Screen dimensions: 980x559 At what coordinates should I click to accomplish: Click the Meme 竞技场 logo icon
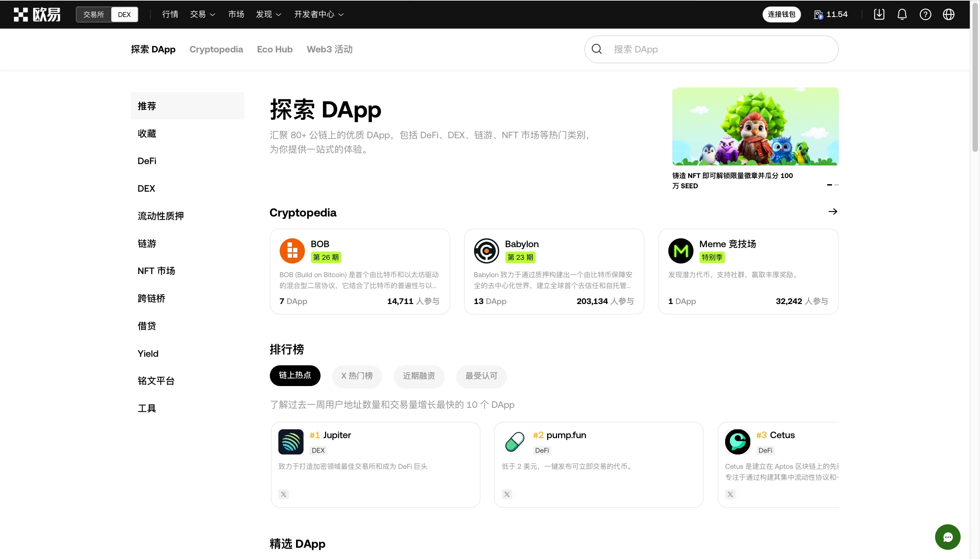[681, 251]
